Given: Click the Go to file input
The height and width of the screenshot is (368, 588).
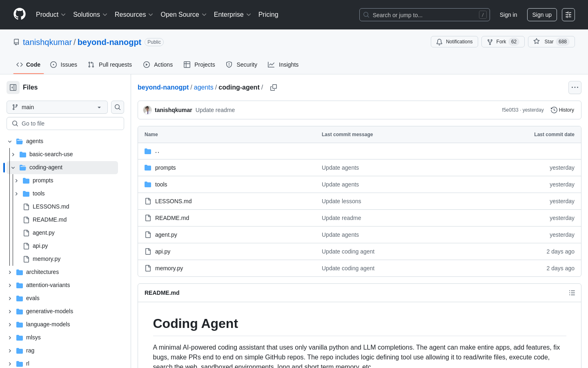Looking at the screenshot, I should (65, 123).
